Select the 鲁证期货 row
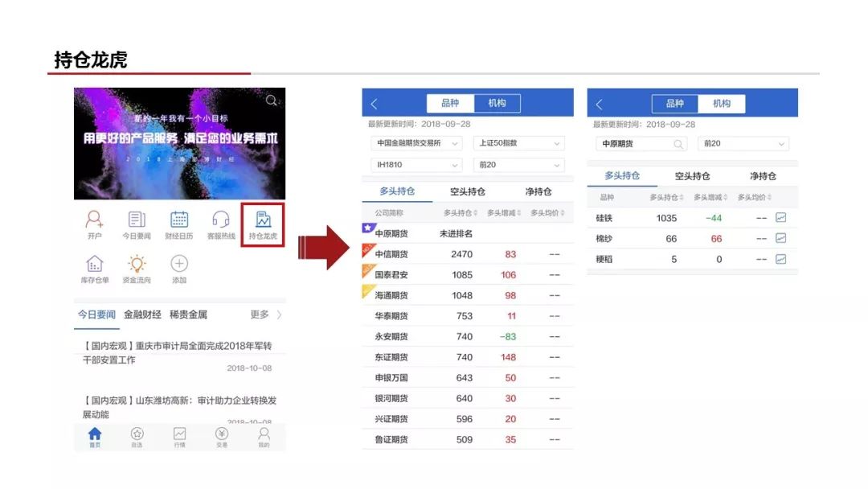 [468, 439]
